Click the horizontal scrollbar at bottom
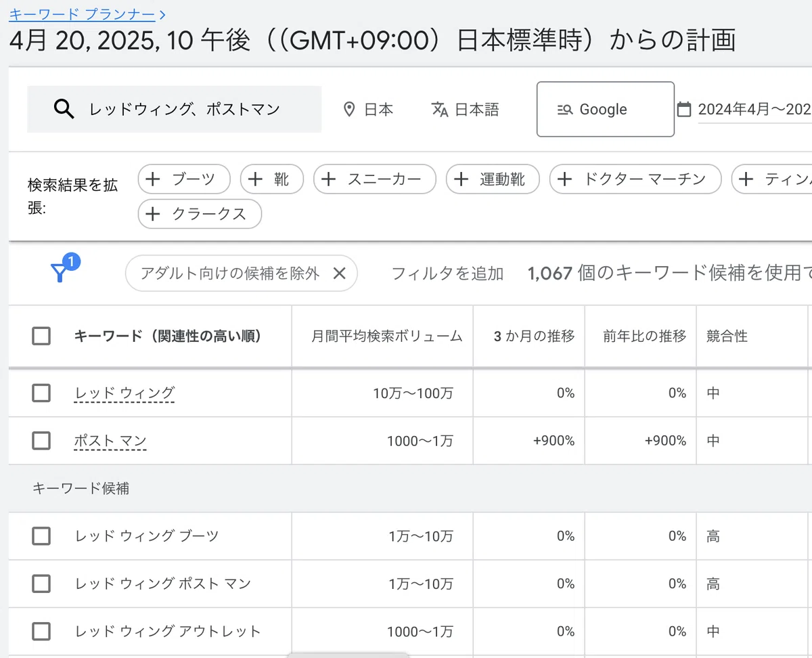The height and width of the screenshot is (658, 812). click(348, 655)
